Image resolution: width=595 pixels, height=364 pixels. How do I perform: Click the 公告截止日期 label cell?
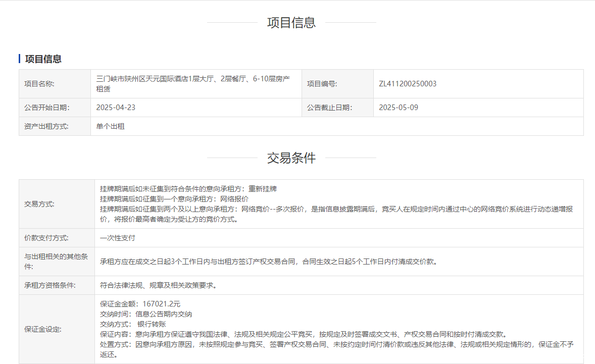[329, 108]
